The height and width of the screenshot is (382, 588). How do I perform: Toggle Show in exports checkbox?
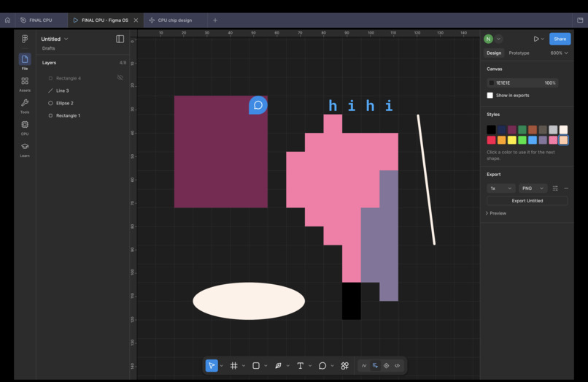pos(490,96)
